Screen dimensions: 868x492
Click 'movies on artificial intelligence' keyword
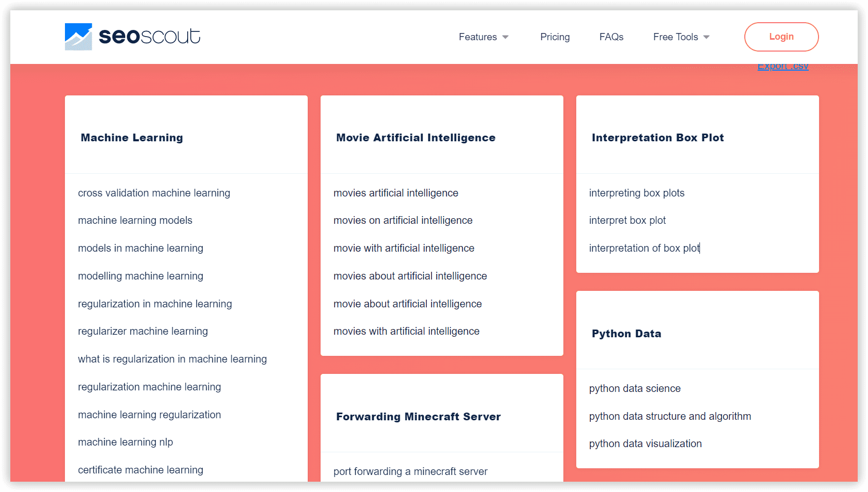point(403,220)
